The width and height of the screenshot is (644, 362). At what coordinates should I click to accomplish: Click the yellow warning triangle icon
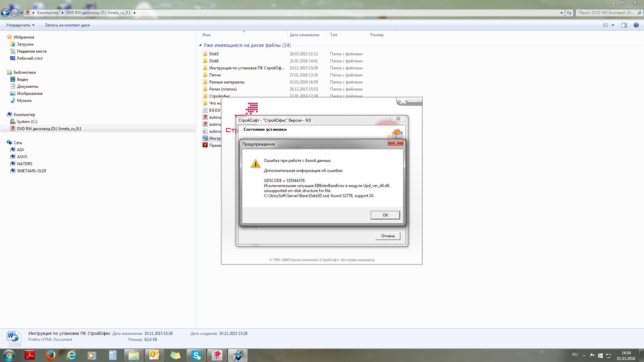click(255, 164)
